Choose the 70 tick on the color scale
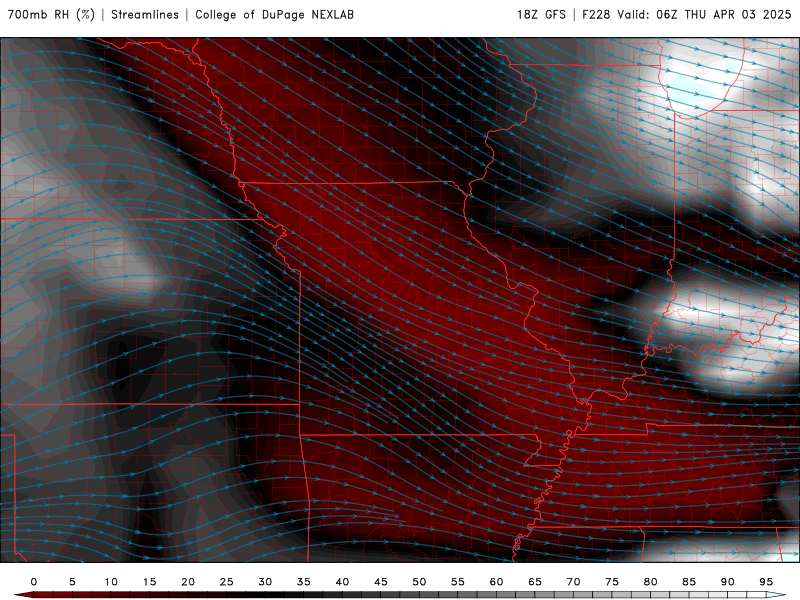800x600 pixels. pos(573,582)
